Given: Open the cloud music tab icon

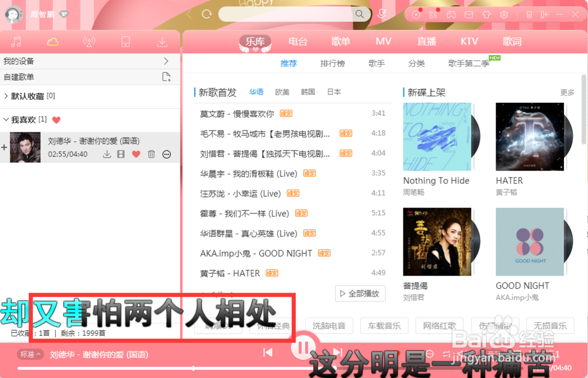Looking at the screenshot, I should pyautogui.click(x=52, y=42).
